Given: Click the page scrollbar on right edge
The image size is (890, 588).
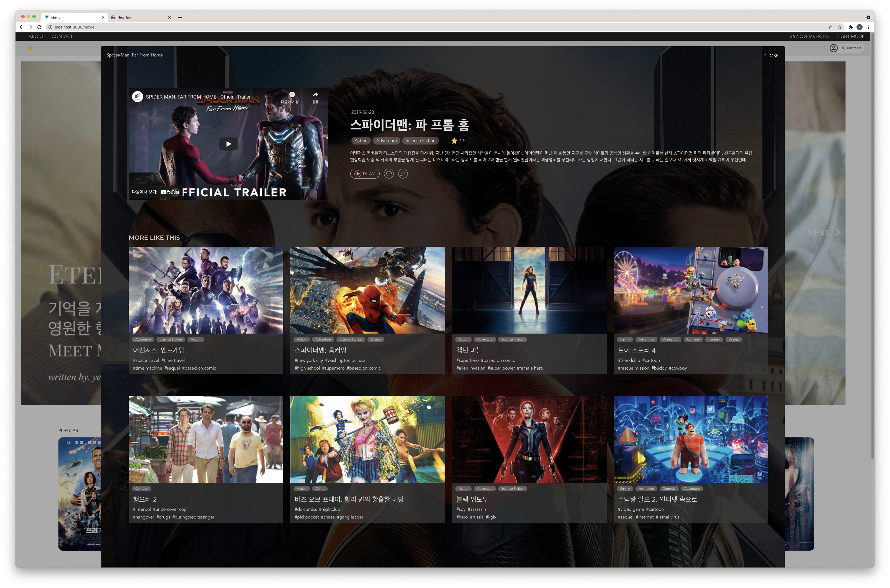Looking at the screenshot, I should tap(872, 246).
